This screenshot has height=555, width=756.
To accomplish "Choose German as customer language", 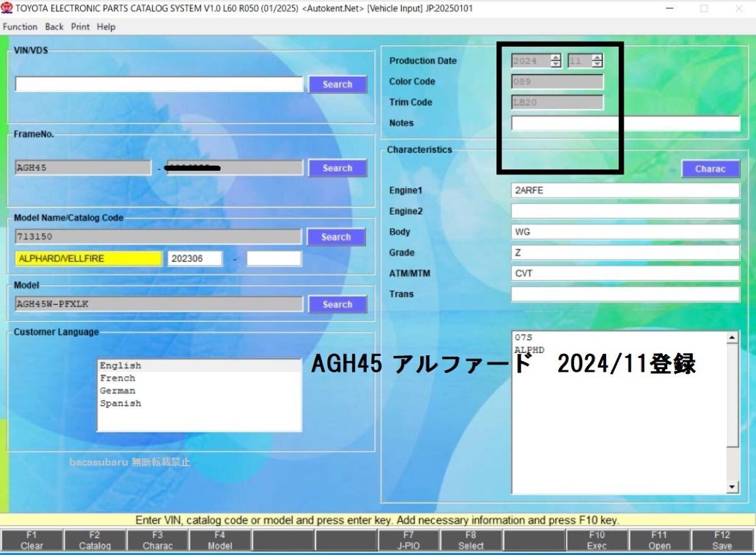I will click(x=117, y=391).
